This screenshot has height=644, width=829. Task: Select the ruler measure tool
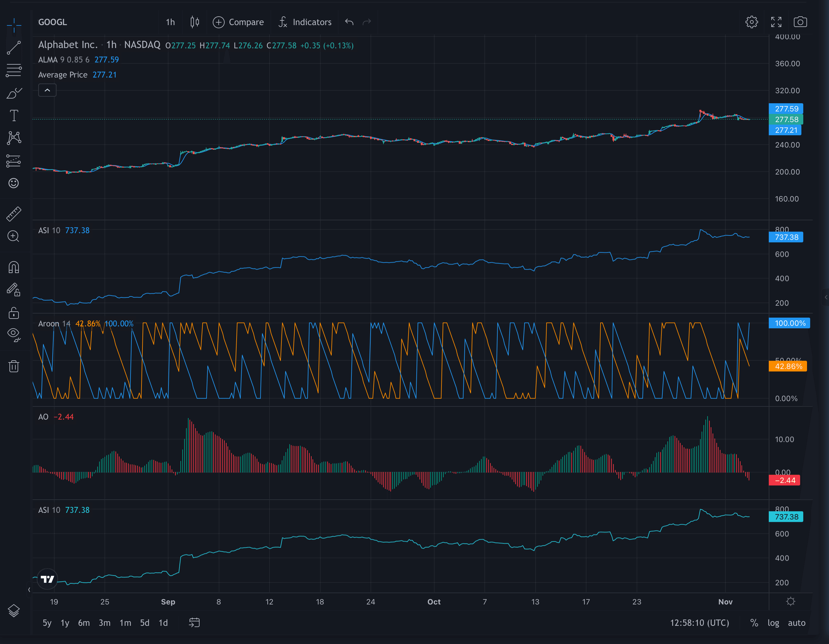coord(14,214)
